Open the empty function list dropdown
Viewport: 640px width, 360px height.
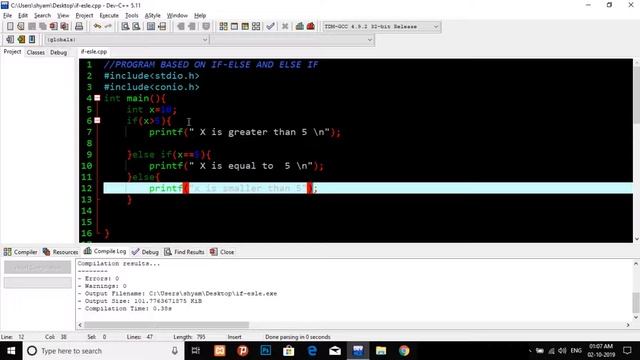coord(292,40)
